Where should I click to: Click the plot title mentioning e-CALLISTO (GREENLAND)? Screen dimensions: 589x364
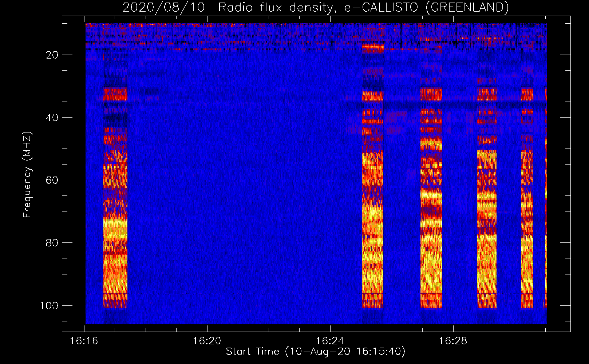tap(315, 7)
